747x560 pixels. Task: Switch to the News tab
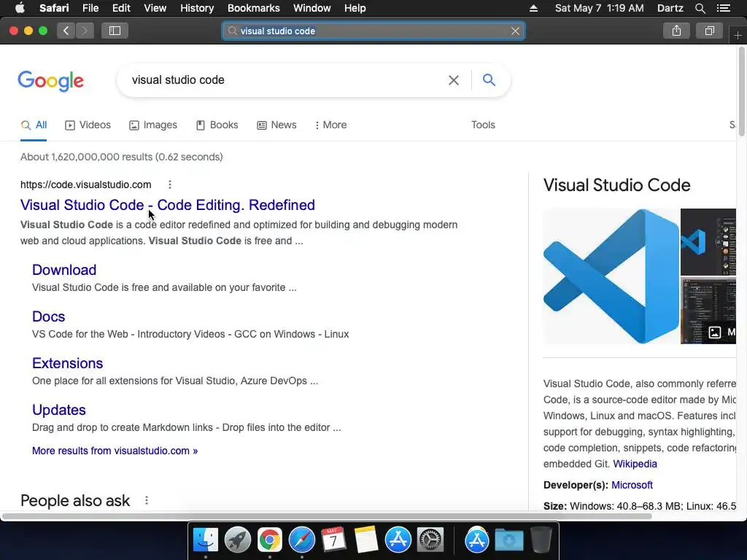point(276,125)
